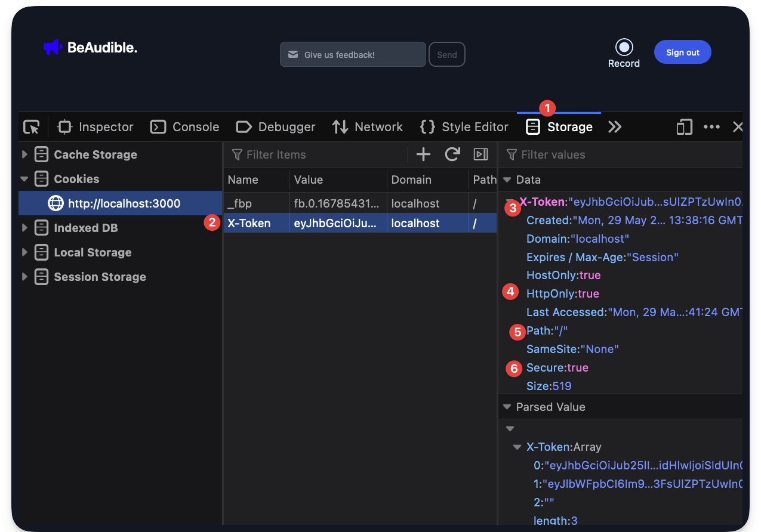Click the funnel icon in Filter Items

(238, 154)
